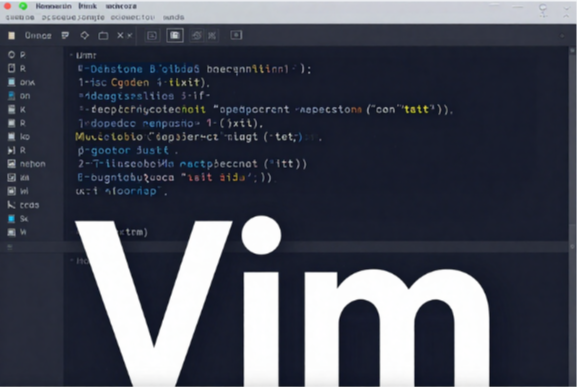Click the boxed record-dot icon in the toolbar
The image size is (578, 387).
(x=236, y=35)
